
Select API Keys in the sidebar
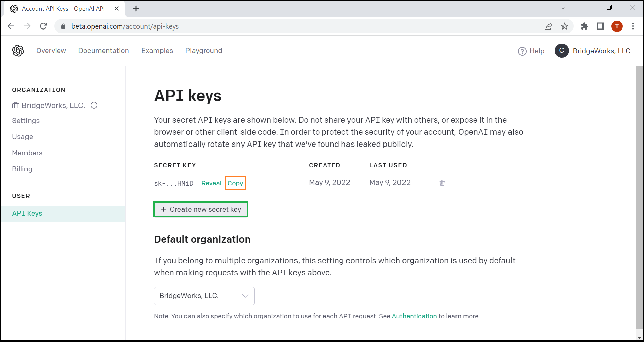(x=63, y=213)
